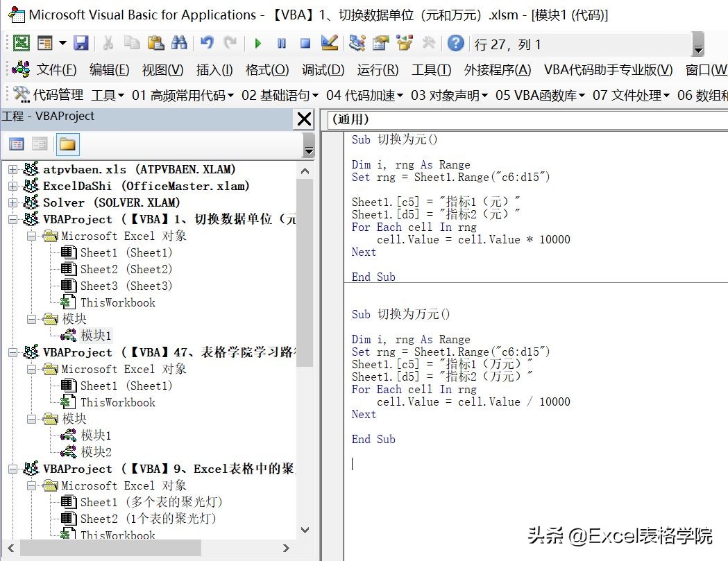
Task: Open the 调试(D) menu
Action: coord(323,69)
